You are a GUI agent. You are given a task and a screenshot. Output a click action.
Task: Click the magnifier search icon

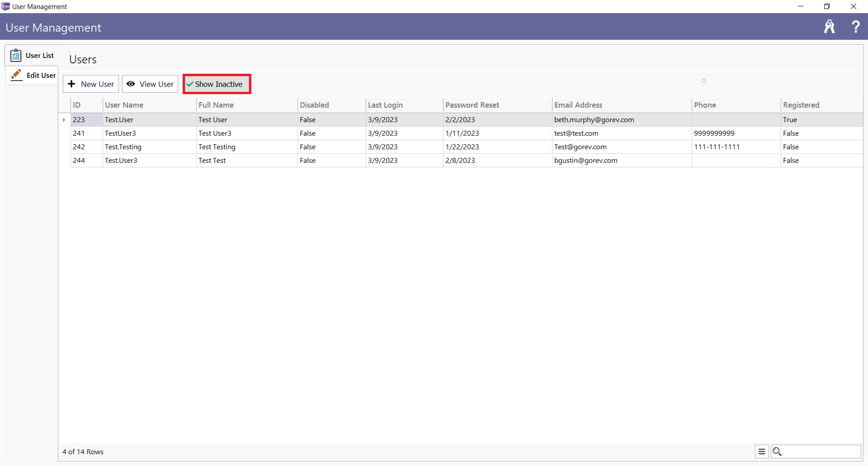[x=777, y=452]
